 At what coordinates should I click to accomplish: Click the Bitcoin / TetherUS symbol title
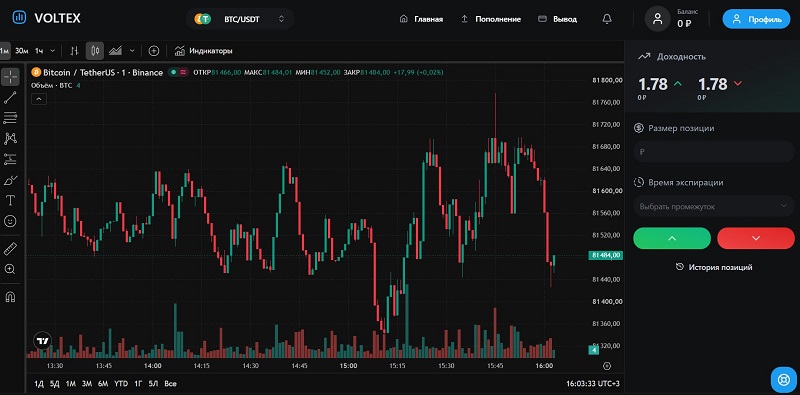(x=102, y=72)
